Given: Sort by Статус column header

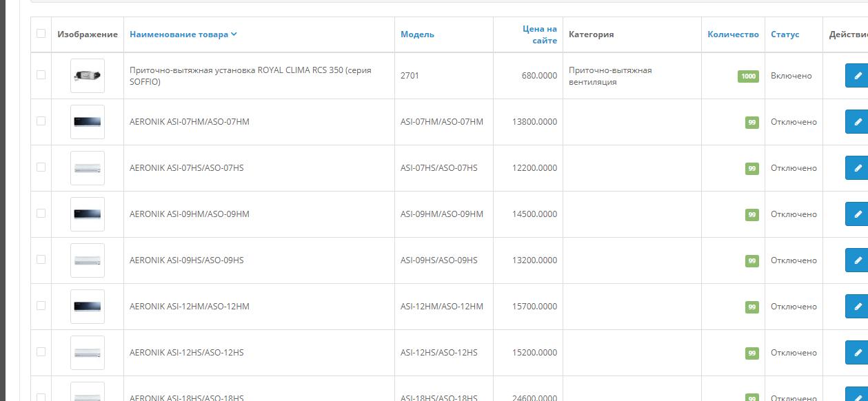Looking at the screenshot, I should [785, 34].
